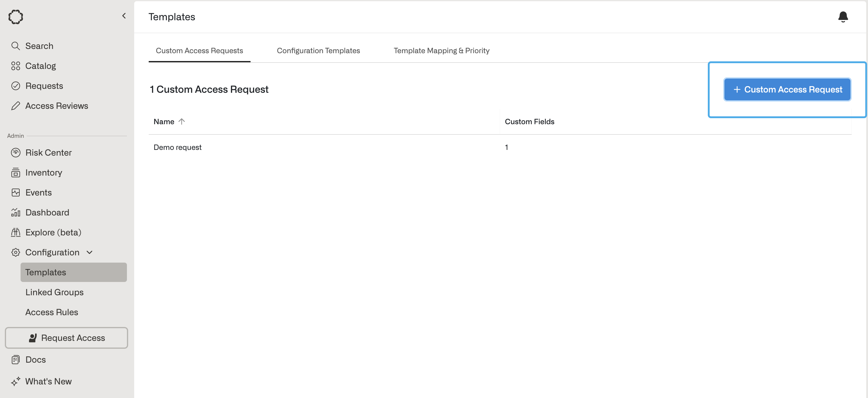Click the Dashboard chart icon
Screen dimensions: 868x398
(15, 212)
